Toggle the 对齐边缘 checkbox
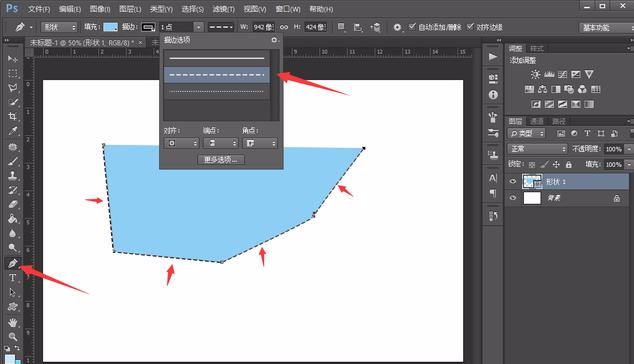The image size is (634, 364). pyautogui.click(x=470, y=27)
